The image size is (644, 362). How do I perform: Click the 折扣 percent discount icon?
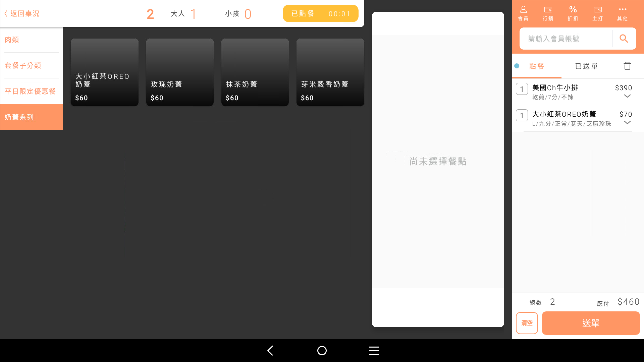coord(573,13)
